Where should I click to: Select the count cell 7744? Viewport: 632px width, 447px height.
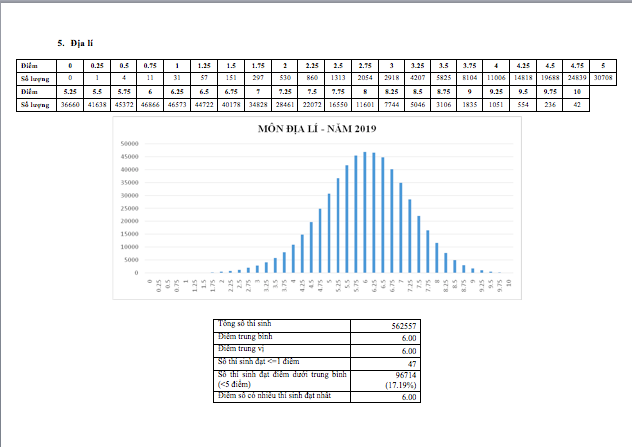pyautogui.click(x=391, y=105)
